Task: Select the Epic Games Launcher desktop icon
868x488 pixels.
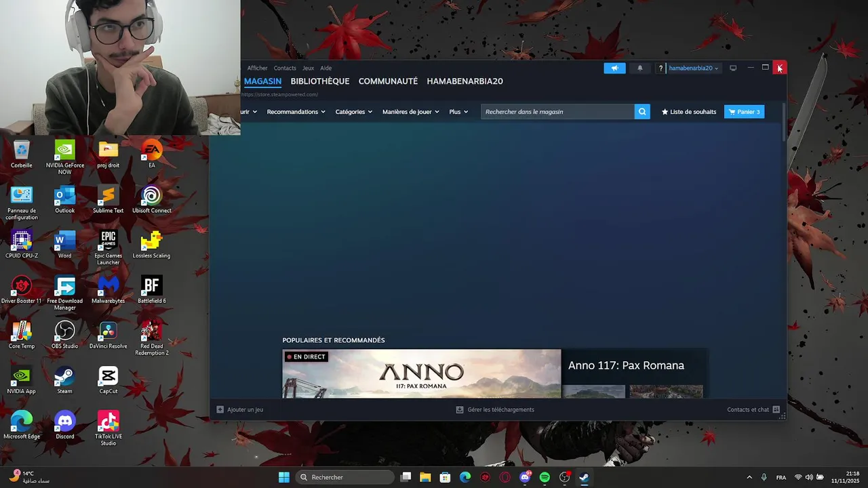Action: point(108,248)
